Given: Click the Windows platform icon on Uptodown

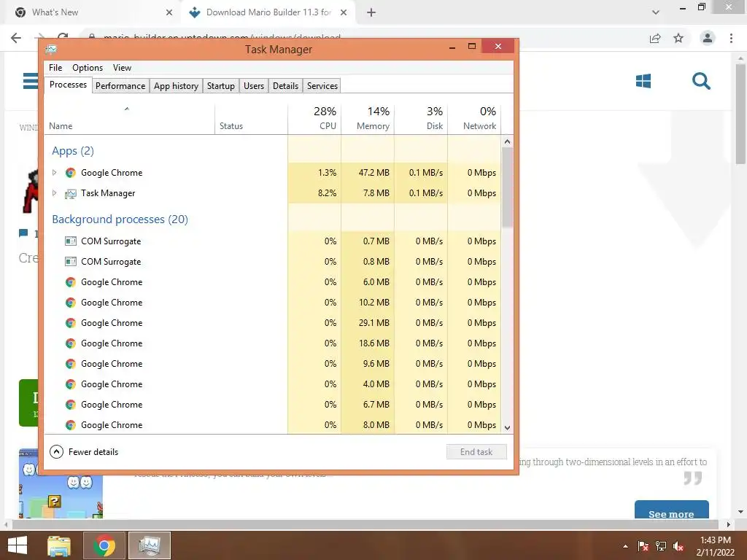Looking at the screenshot, I should tap(643, 81).
